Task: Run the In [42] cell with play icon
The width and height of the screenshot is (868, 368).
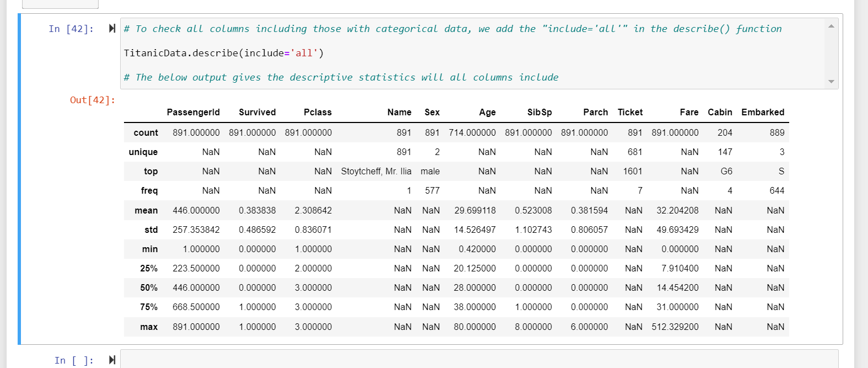Action: (x=112, y=29)
